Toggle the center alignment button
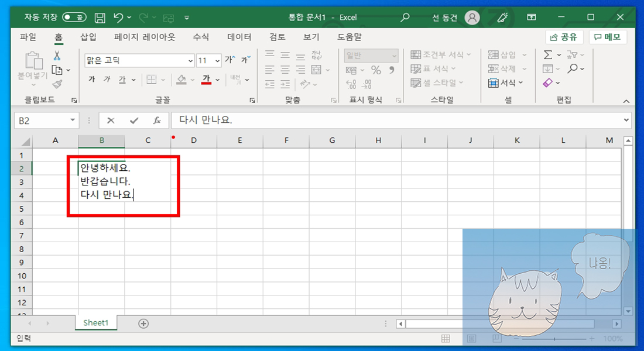Screen dimensions: 644x351 pyautogui.click(x=285, y=70)
